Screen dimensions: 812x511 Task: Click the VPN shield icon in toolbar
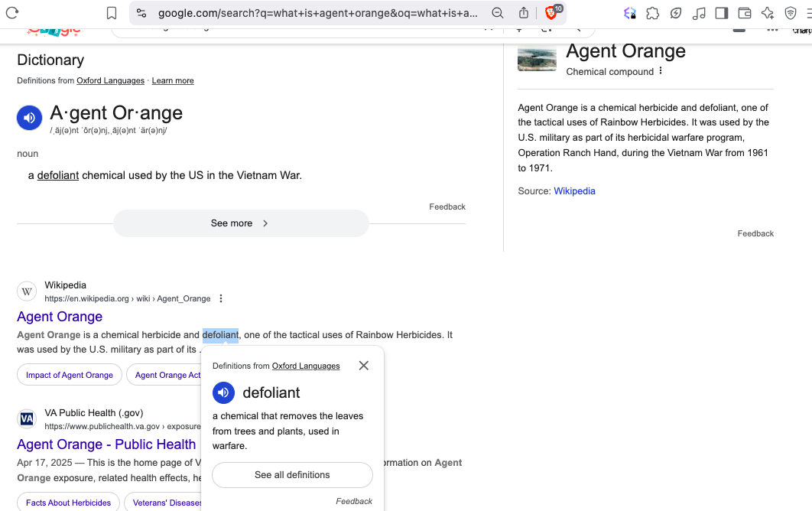point(791,13)
